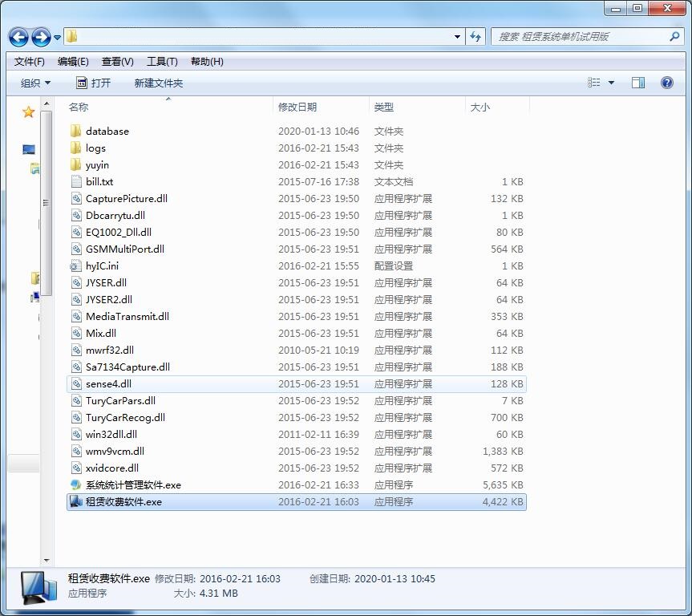Sort files by 修改日期 column header
Screen dimensions: 692x616
[x=297, y=107]
